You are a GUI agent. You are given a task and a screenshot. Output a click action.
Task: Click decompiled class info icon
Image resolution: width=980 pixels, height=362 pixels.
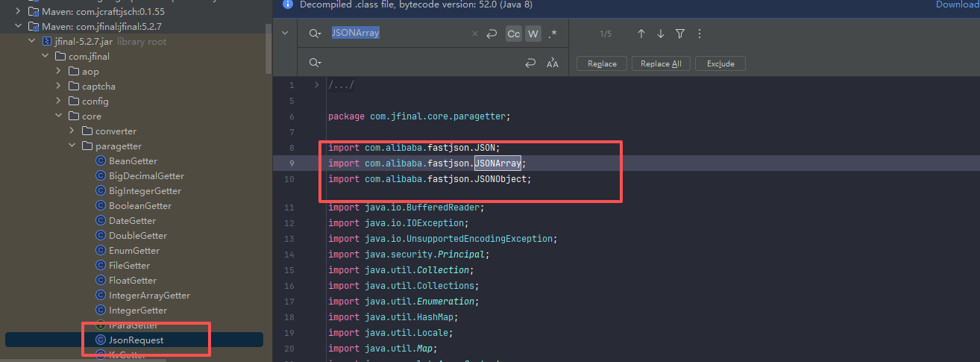[x=287, y=4]
